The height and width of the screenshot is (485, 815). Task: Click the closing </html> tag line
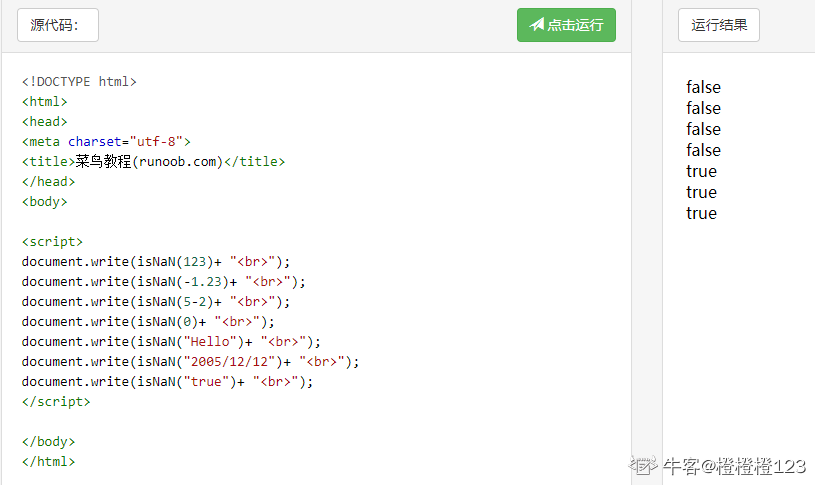click(x=48, y=462)
